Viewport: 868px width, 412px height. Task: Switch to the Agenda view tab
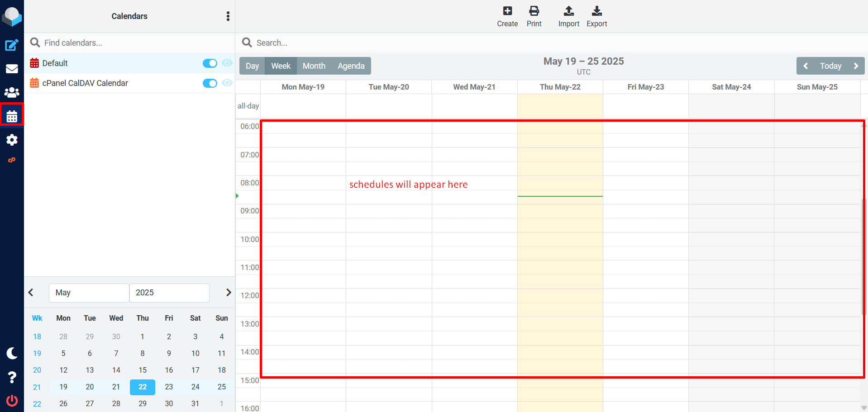(351, 66)
